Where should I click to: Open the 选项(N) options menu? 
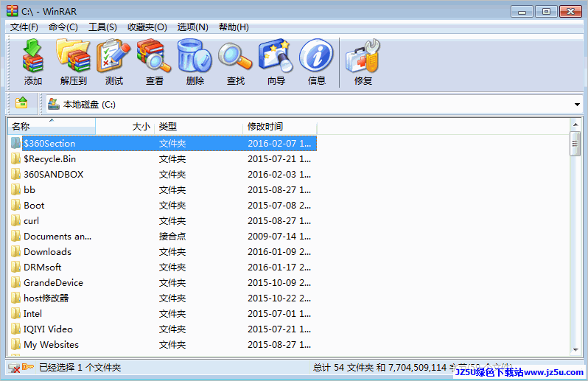pyautogui.click(x=192, y=27)
